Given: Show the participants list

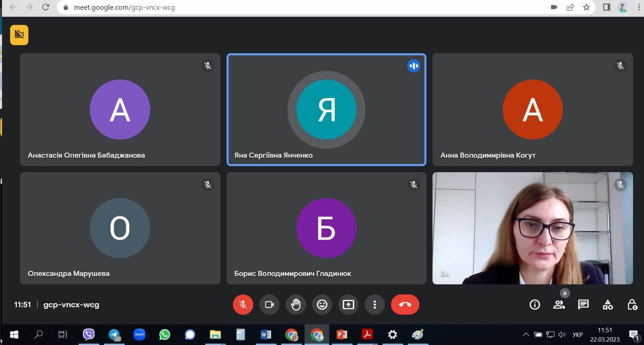Looking at the screenshot, I should pos(559,305).
